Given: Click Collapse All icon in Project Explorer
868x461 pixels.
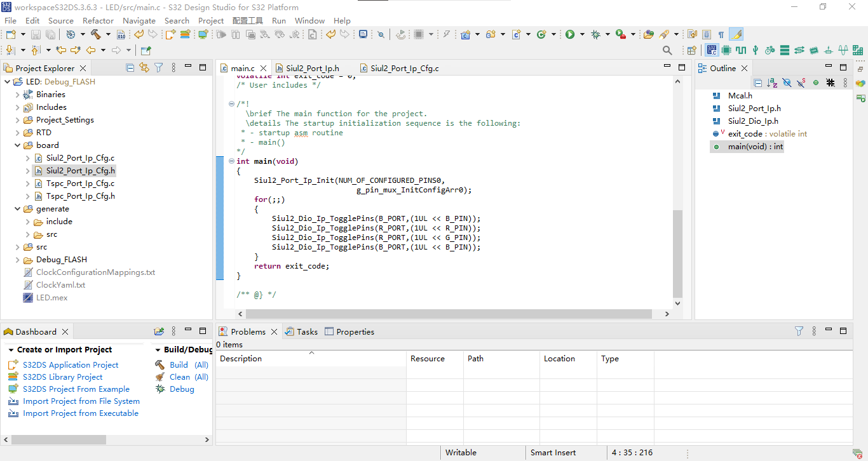Looking at the screenshot, I should coord(130,67).
